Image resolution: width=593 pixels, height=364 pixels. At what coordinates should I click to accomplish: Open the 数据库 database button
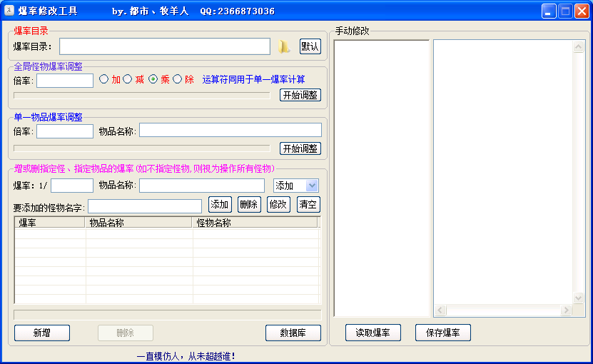[293, 333]
